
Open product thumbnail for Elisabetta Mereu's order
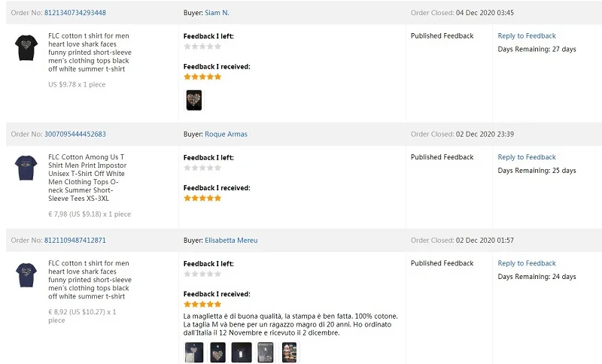pos(26,275)
